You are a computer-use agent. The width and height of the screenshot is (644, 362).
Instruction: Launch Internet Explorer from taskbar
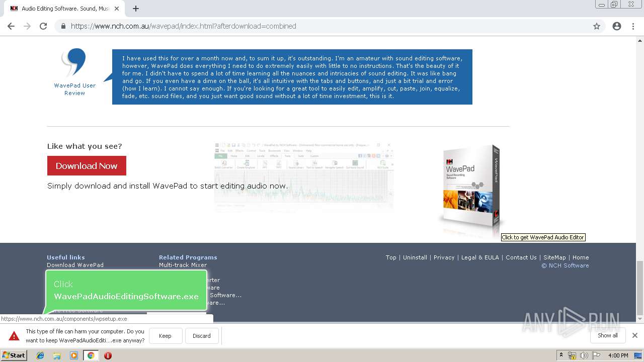pyautogui.click(x=40, y=355)
